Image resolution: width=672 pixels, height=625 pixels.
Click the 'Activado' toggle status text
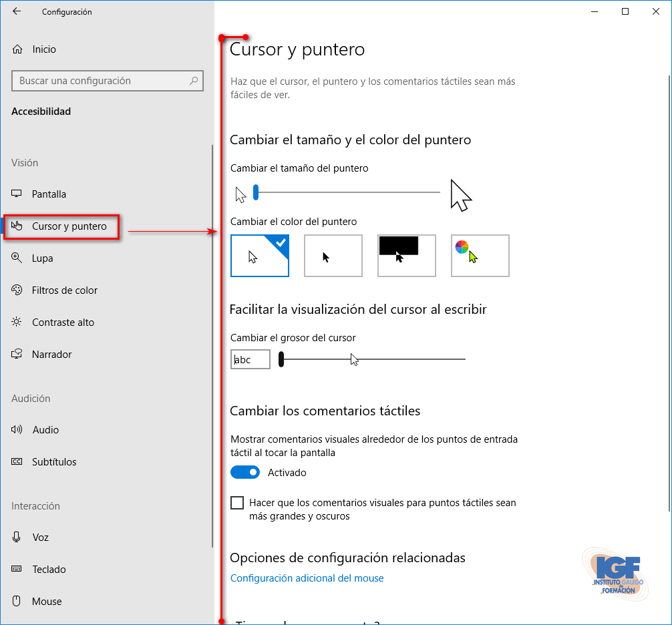click(287, 473)
